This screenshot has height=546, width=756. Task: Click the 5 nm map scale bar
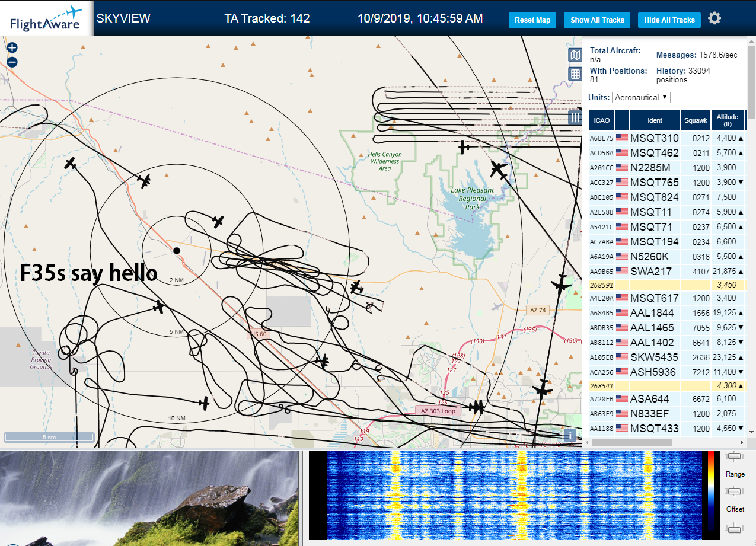(x=49, y=438)
